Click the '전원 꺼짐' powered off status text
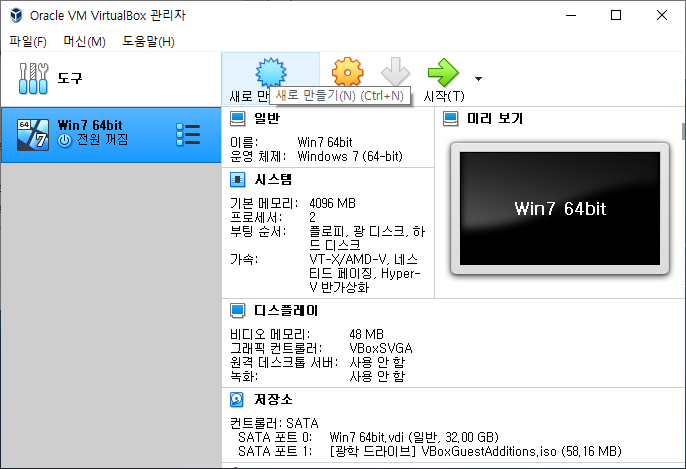The width and height of the screenshot is (686, 469). pyautogui.click(x=103, y=140)
